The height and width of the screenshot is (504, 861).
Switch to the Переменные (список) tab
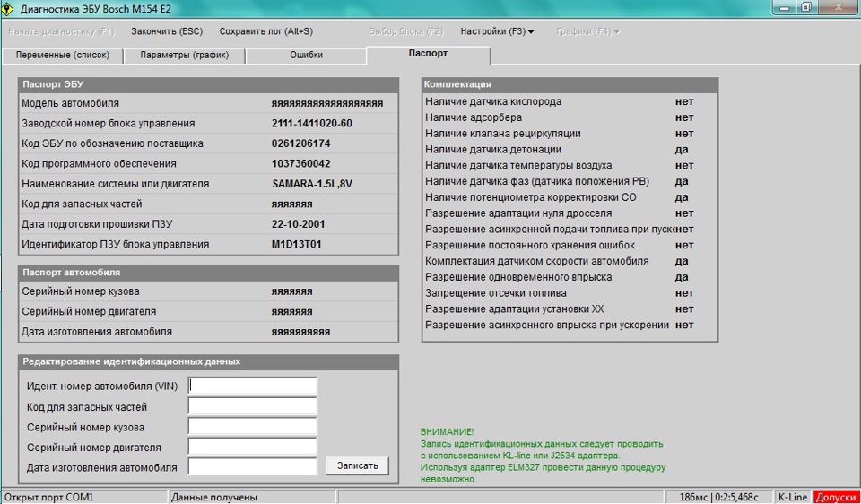[63, 56]
